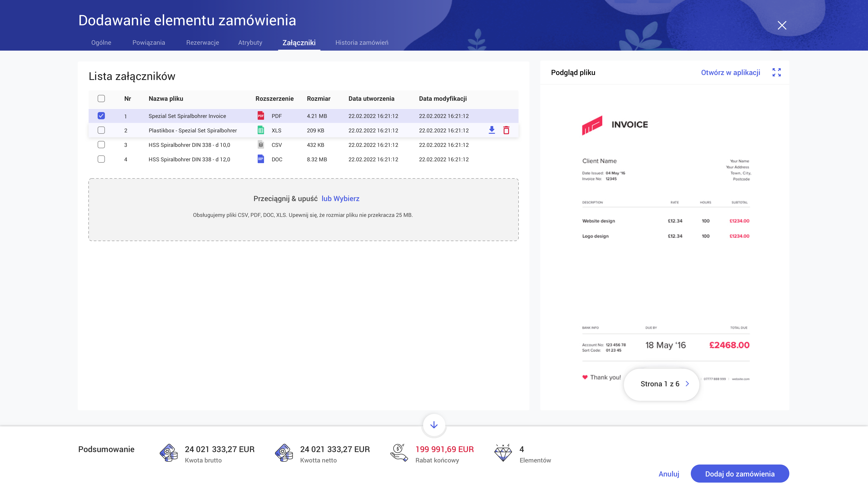Click the Nr column header
The width and height of the screenshot is (868, 488).
coord(127,99)
